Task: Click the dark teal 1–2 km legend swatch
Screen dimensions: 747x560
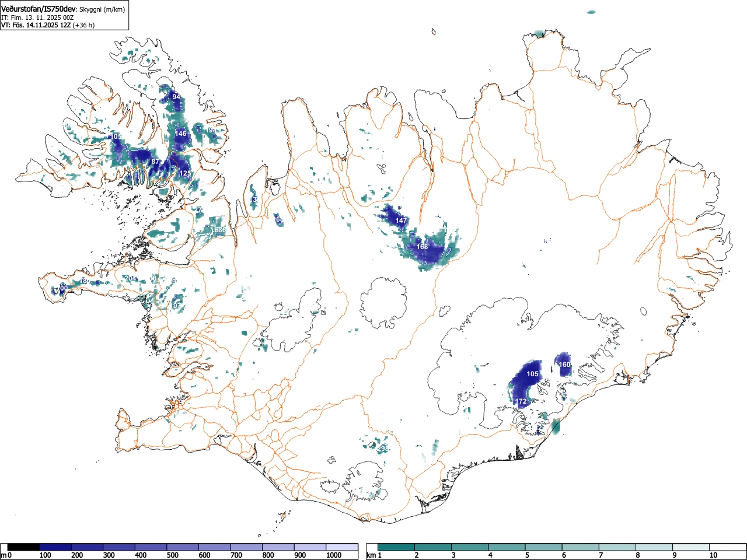Action: coord(396,547)
